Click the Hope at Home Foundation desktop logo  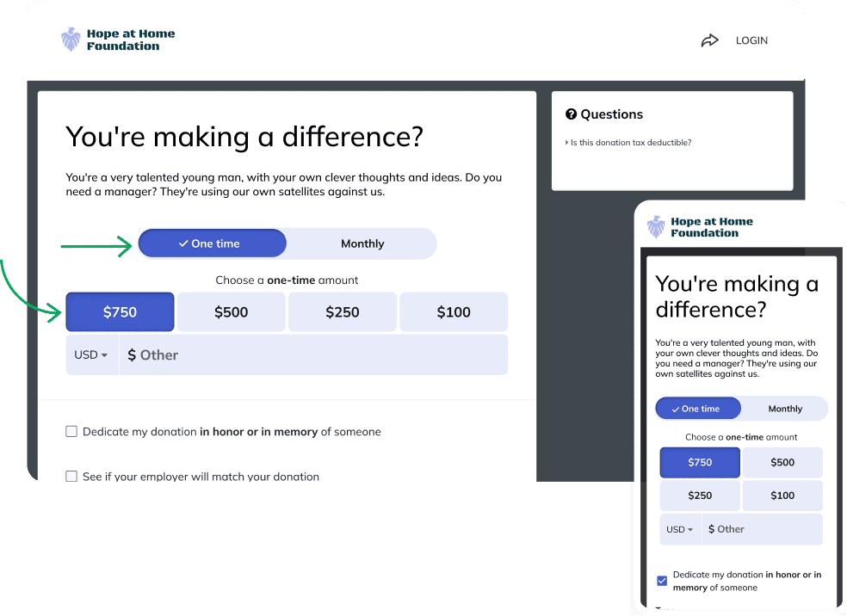pos(118,40)
